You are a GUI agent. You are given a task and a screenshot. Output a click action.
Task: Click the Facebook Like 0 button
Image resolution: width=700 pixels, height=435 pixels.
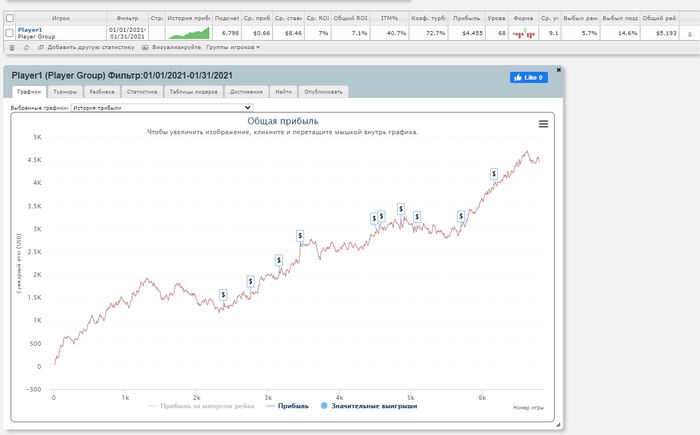point(529,77)
